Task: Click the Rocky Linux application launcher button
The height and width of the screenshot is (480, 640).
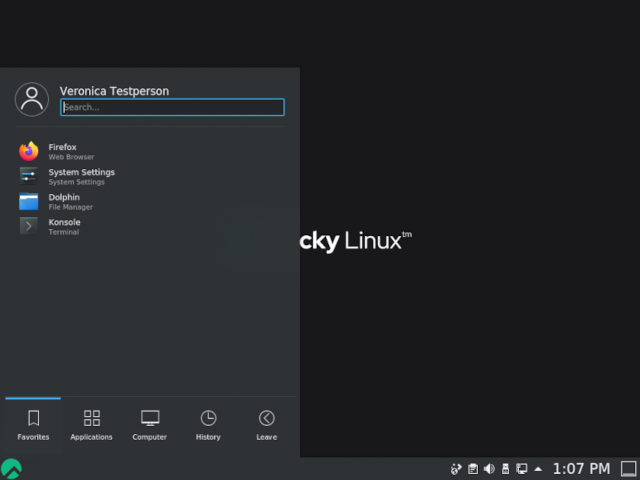Action: coord(11,468)
